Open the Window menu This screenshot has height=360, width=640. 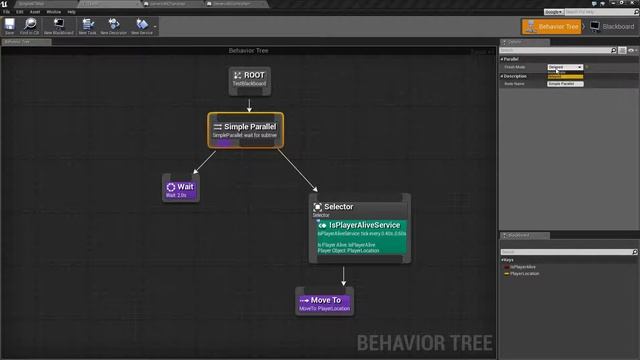pos(53,12)
